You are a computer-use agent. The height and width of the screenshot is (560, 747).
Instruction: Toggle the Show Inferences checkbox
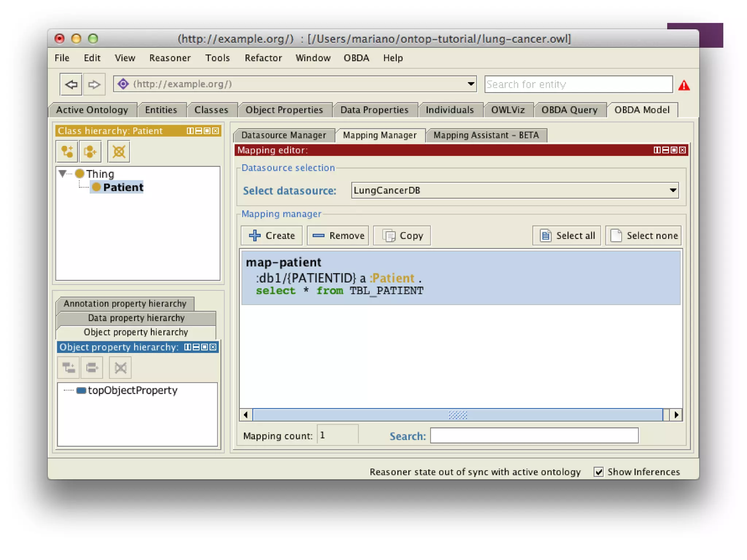tap(598, 472)
